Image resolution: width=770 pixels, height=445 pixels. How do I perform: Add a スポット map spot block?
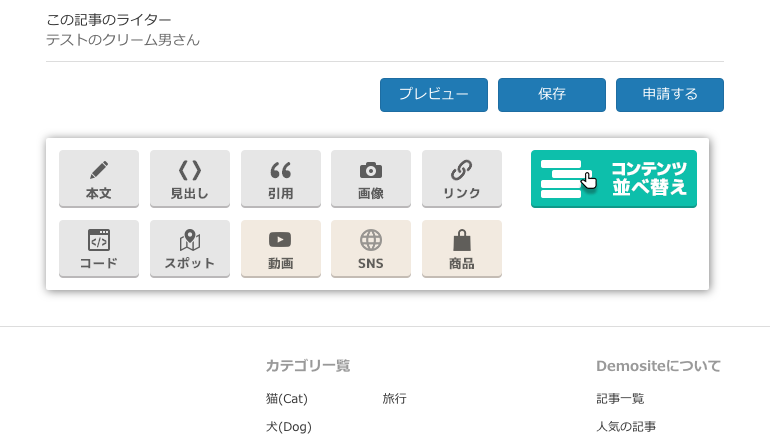[x=190, y=249]
